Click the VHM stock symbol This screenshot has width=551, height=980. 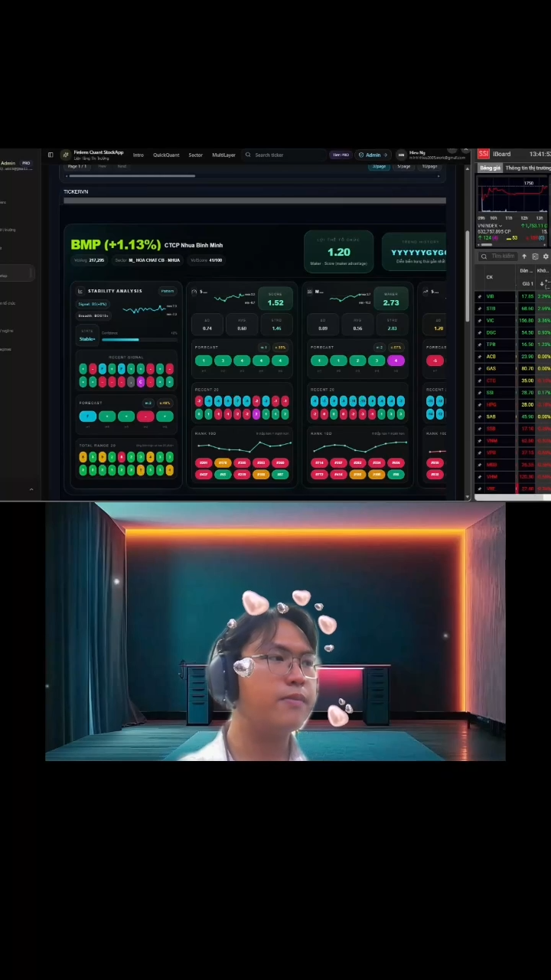click(x=491, y=476)
